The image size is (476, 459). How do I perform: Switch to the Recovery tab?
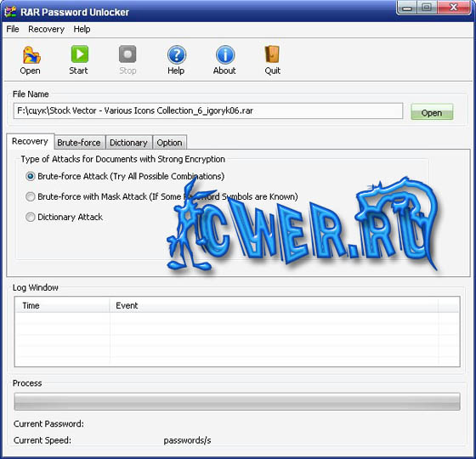pyautogui.click(x=30, y=141)
